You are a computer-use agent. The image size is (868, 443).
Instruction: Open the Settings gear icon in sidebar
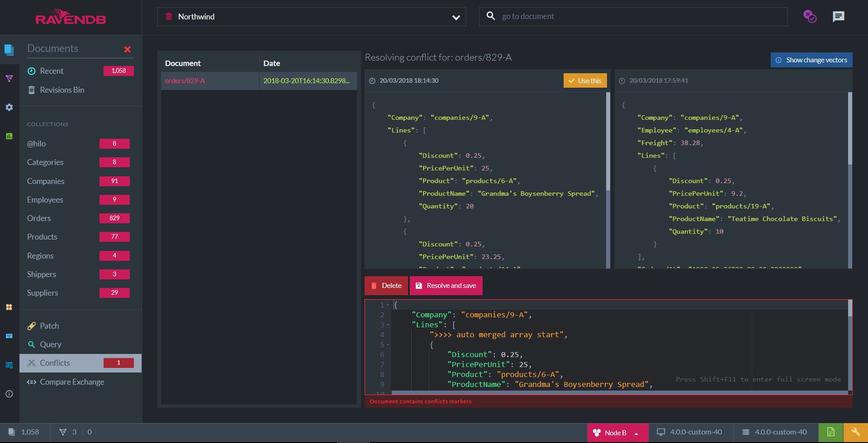[9, 107]
